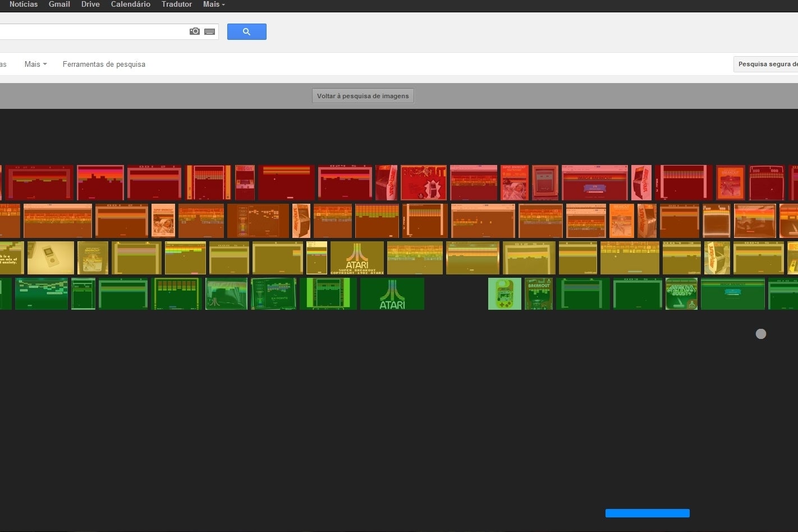The width and height of the screenshot is (798, 532).
Task: Click the camera search-by-image icon
Action: click(195, 31)
